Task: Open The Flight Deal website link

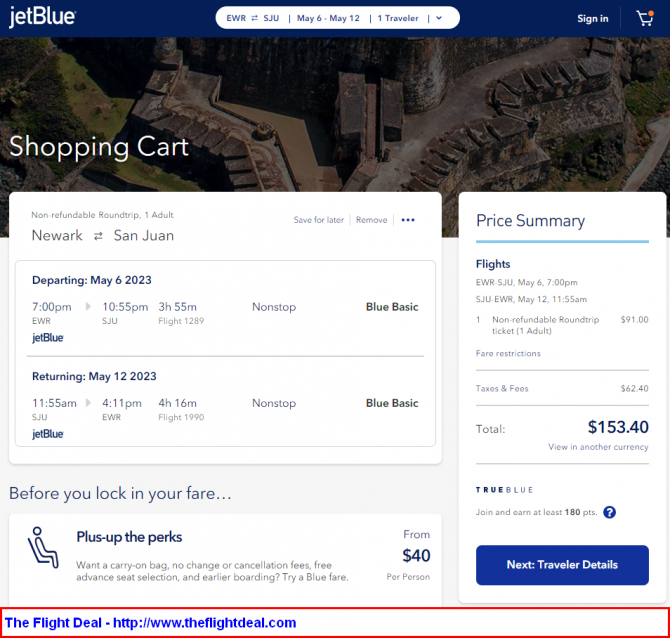Action: click(x=150, y=623)
